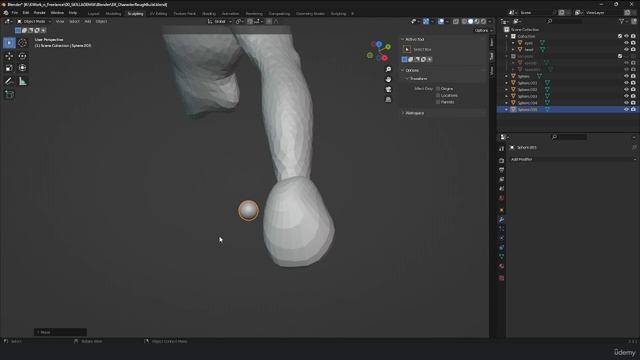Open the outliner filter dropdown
This screenshot has width=640, height=360.
623,21
